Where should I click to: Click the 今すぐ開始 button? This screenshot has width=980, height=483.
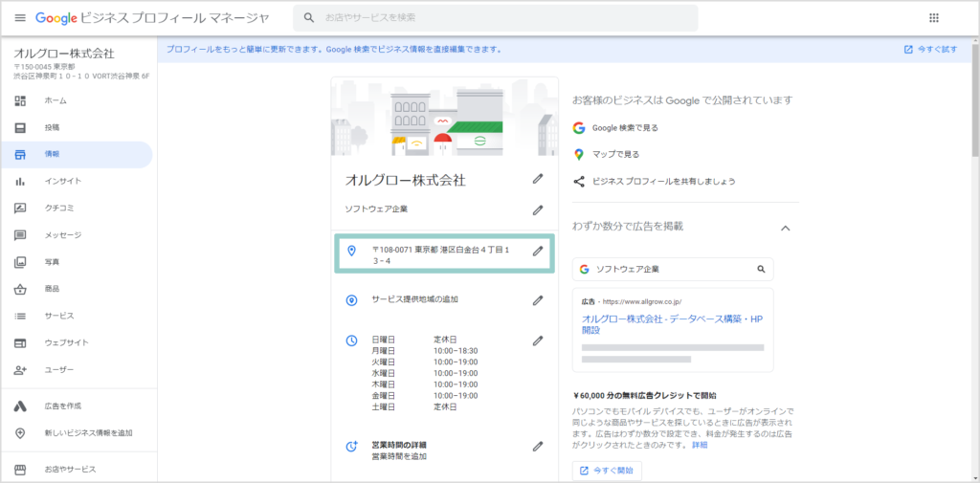(x=607, y=471)
